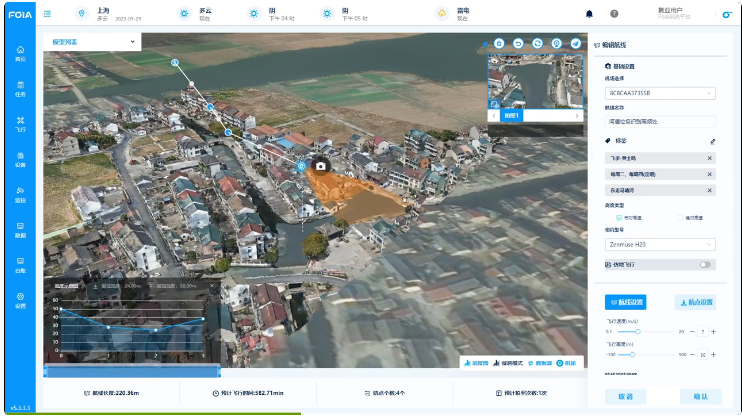Switch to the route settings tab
This screenshot has height=418, width=742.
pos(626,302)
